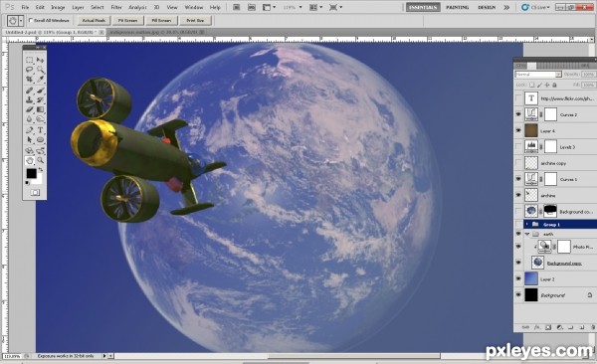The height and width of the screenshot is (364, 597).
Task: Select the Path Selection tool
Action: [29, 140]
